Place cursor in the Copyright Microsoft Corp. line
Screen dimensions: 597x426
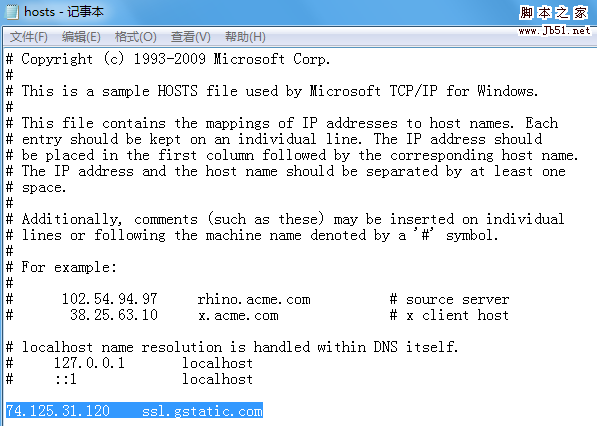click(168, 59)
